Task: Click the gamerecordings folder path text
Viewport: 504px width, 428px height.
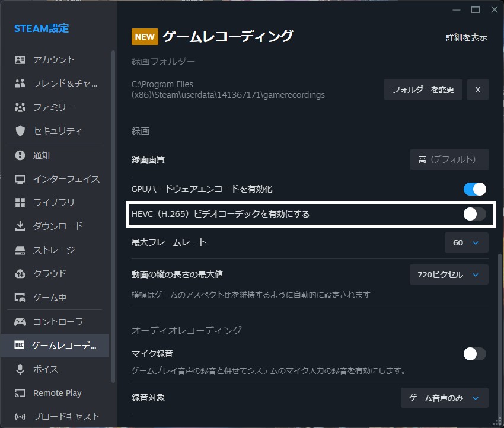Action: (228, 90)
